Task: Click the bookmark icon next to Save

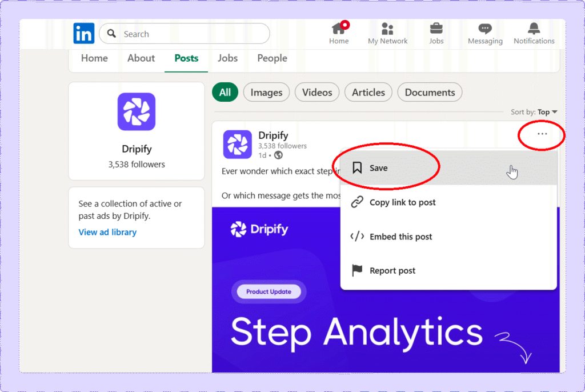Action: point(358,167)
